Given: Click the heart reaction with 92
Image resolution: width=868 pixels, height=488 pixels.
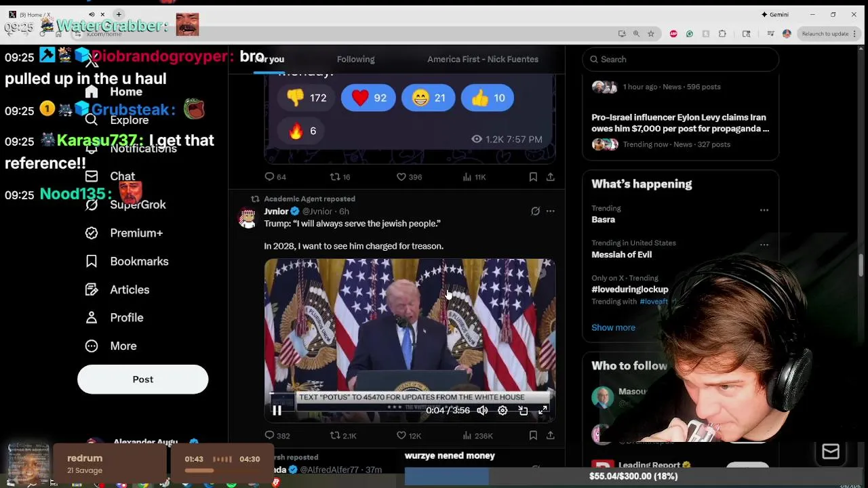Looking at the screenshot, I should 368,98.
